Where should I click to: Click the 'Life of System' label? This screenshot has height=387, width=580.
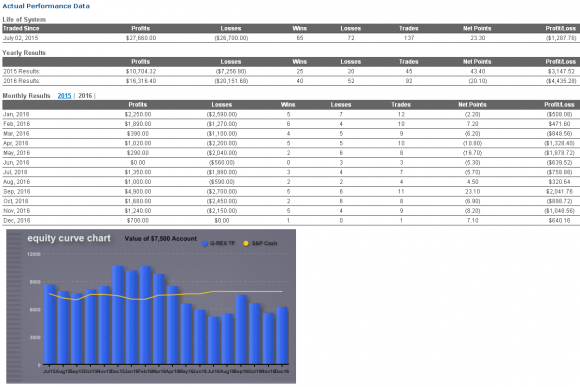point(24,19)
